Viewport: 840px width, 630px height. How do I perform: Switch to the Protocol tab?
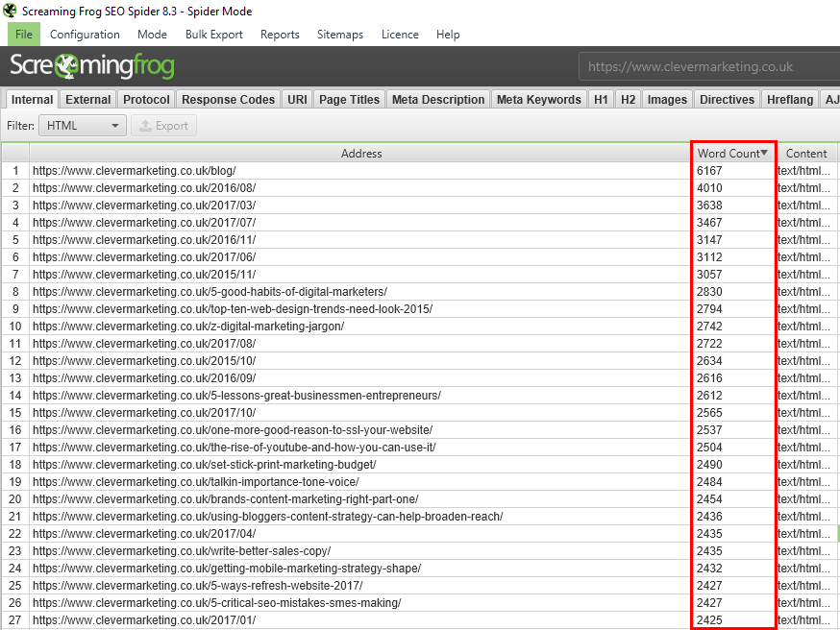pos(146,100)
